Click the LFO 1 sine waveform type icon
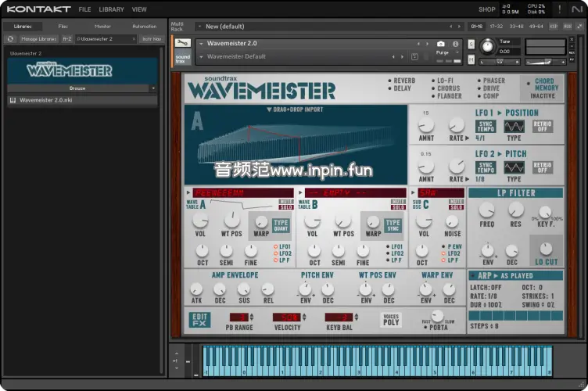The width and height of the screenshot is (588, 391). [x=513, y=127]
